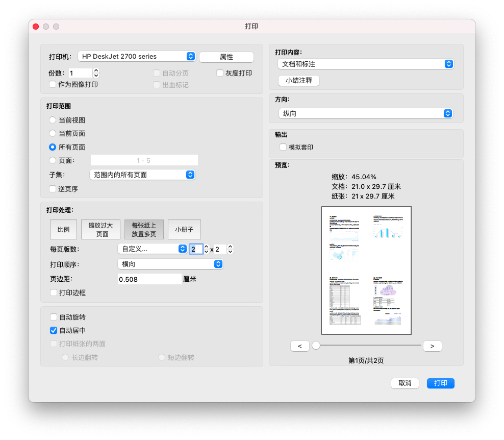Click the print preview thumbnail
Viewport: 504px width, 440px height.
(366, 270)
